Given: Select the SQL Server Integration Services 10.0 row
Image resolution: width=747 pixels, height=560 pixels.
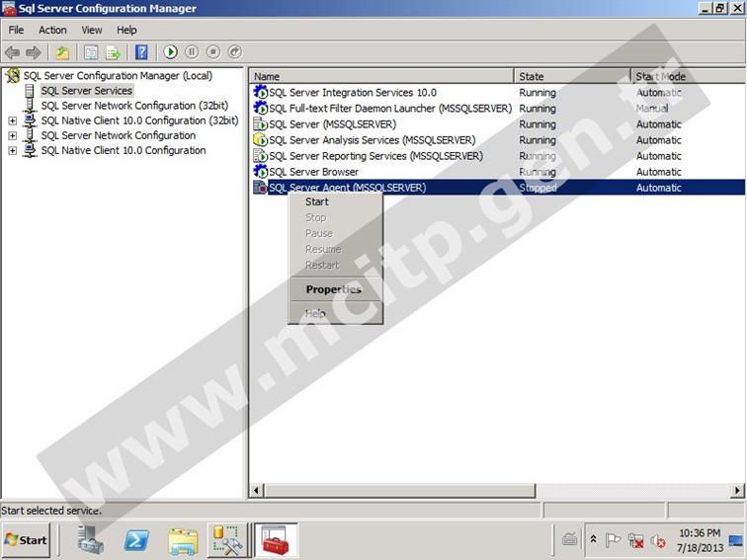Looking at the screenshot, I should click(x=497, y=92).
